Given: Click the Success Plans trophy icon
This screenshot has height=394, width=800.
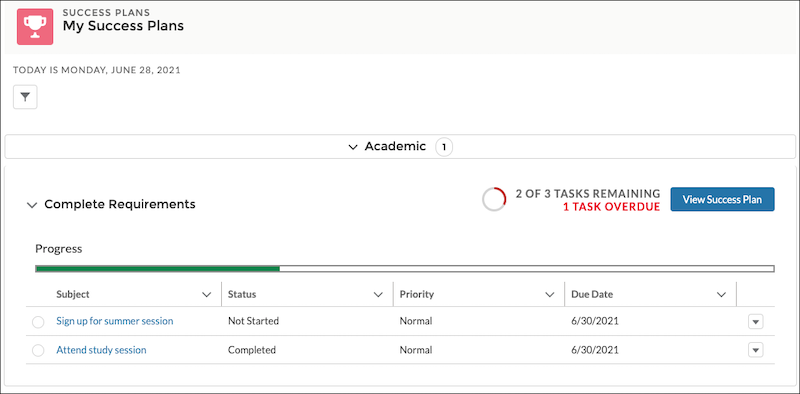Looking at the screenshot, I should [x=35, y=27].
